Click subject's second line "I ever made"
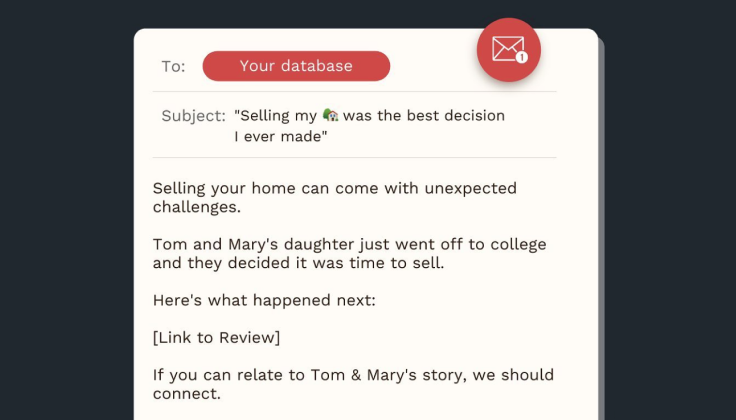736x420 pixels. 281,137
